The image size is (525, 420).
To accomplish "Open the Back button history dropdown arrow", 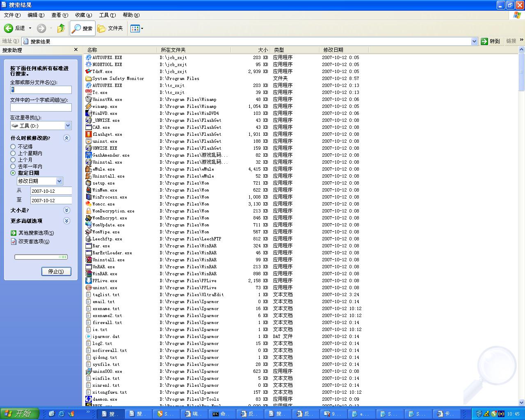I will click(30, 28).
